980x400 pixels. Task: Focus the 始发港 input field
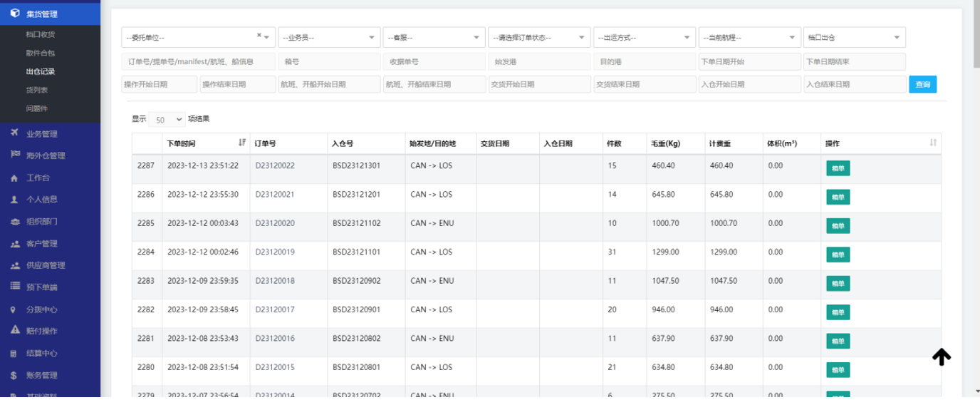539,62
